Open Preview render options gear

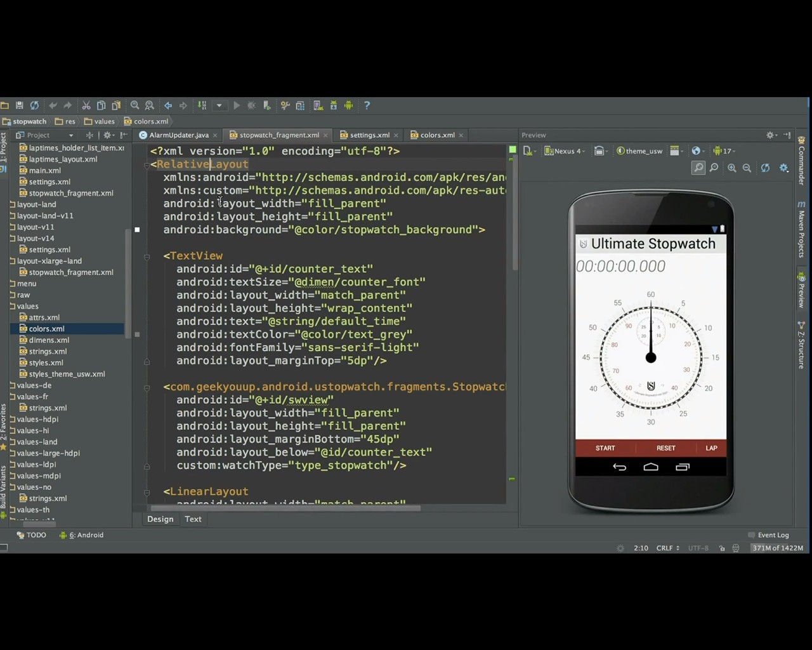coord(784,168)
